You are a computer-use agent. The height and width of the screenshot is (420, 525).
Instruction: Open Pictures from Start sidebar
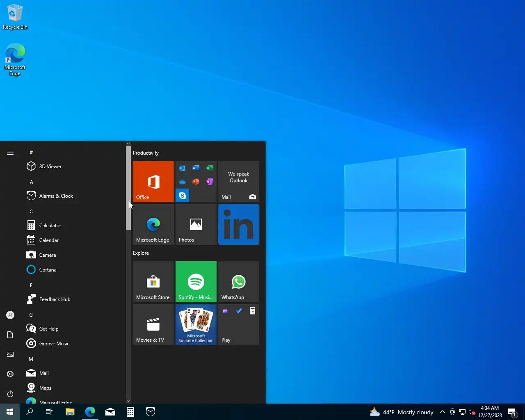coord(10,354)
